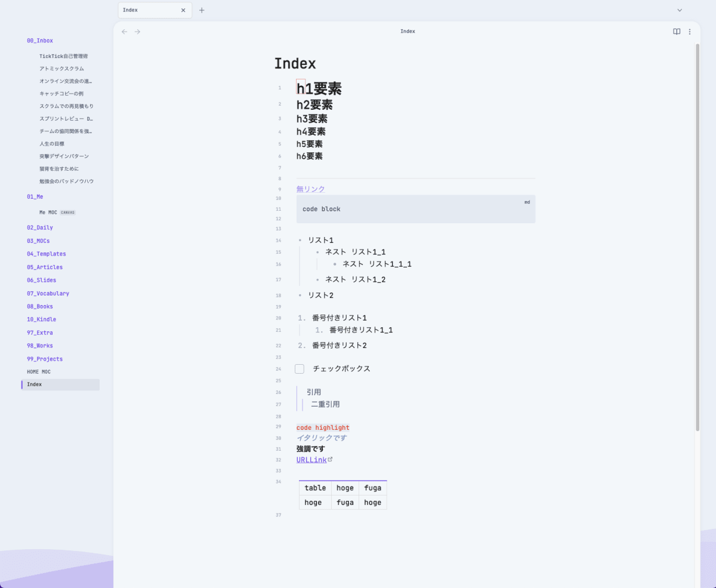Collapse the 00_Inbox folder
Screen dimensions: 716x588
click(x=39, y=40)
